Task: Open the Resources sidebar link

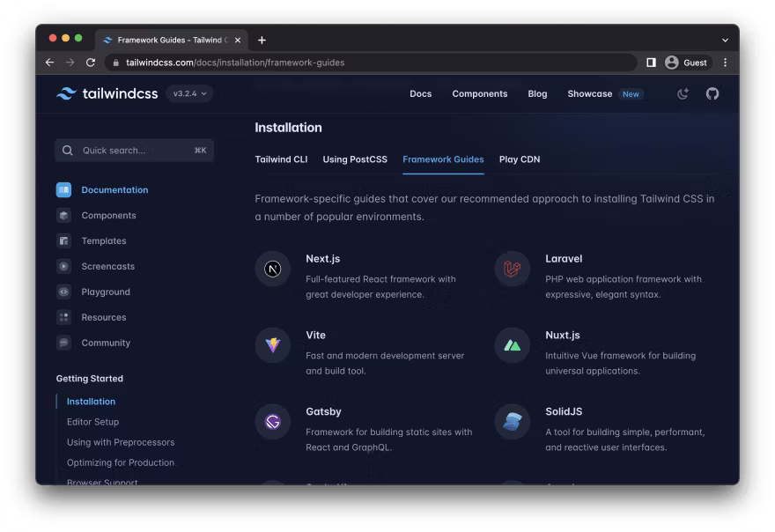Action: 104,317
